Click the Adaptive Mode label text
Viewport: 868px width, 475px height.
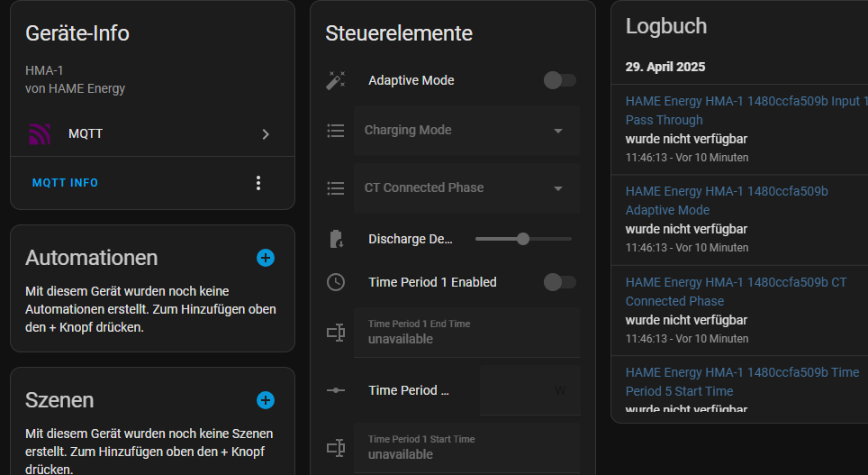point(411,80)
